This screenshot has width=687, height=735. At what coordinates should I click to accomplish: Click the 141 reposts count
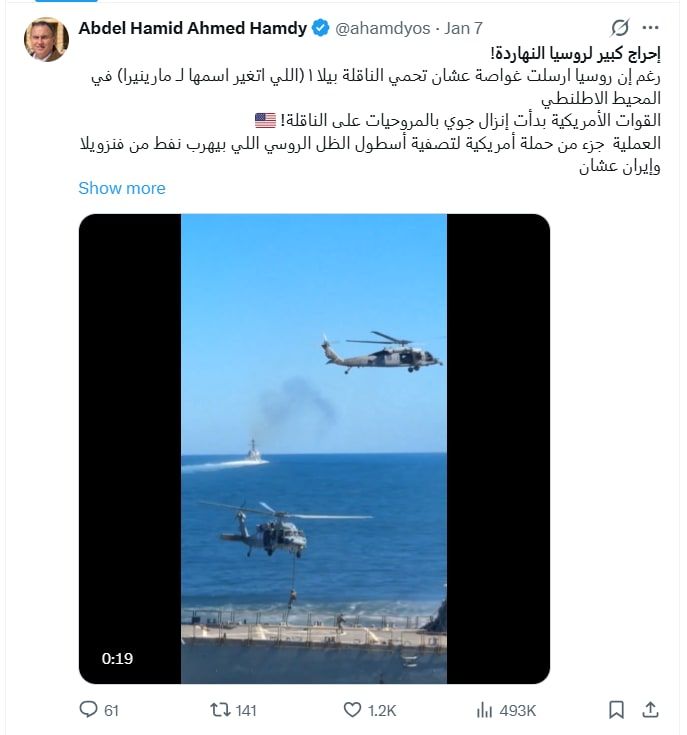(x=246, y=711)
